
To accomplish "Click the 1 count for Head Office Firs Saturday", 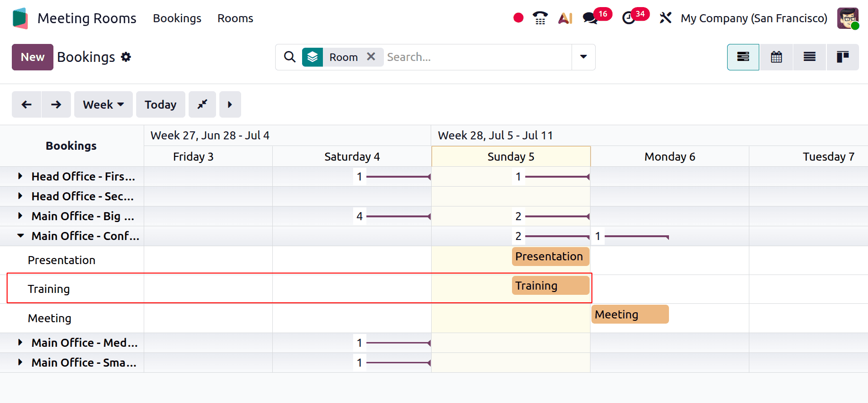I will click(x=359, y=176).
